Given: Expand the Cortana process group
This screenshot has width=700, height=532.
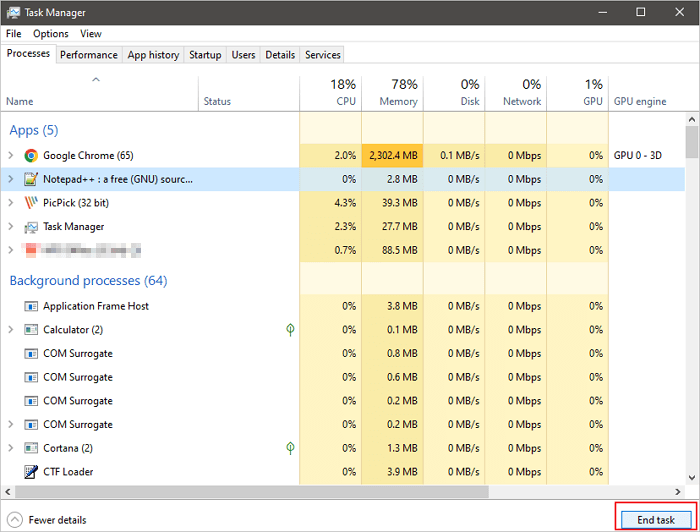Looking at the screenshot, I should (11, 448).
